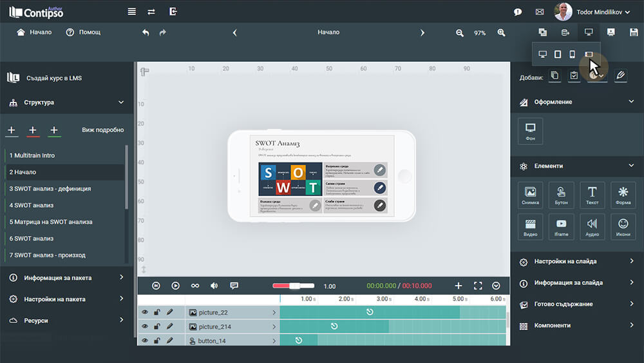Add an Аудио element
Viewport: 644px width, 363px height.
pos(592,226)
